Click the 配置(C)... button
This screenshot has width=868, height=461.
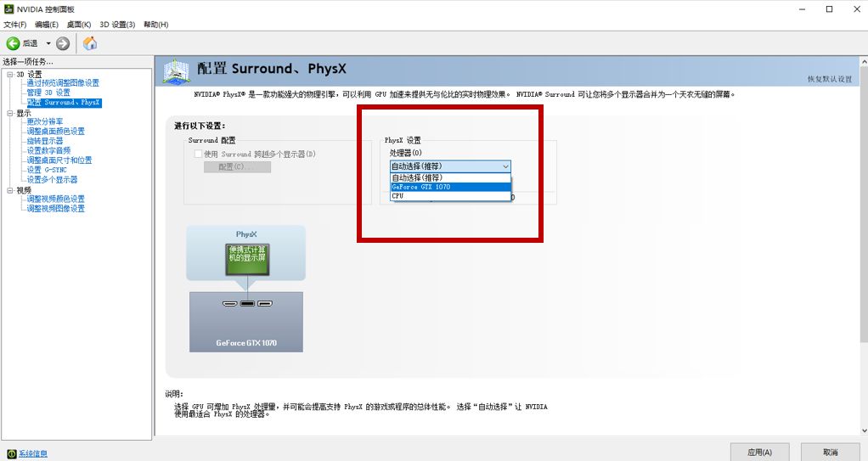238,166
